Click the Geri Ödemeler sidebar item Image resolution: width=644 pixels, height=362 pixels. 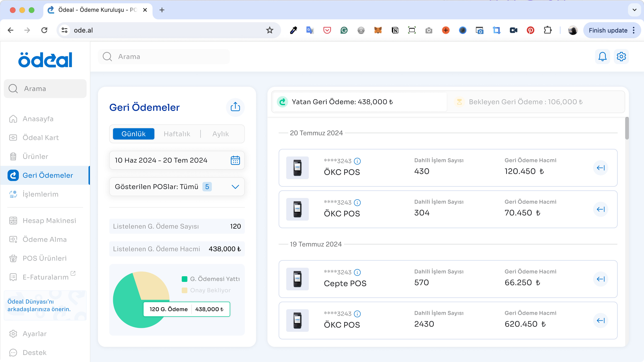tap(45, 175)
